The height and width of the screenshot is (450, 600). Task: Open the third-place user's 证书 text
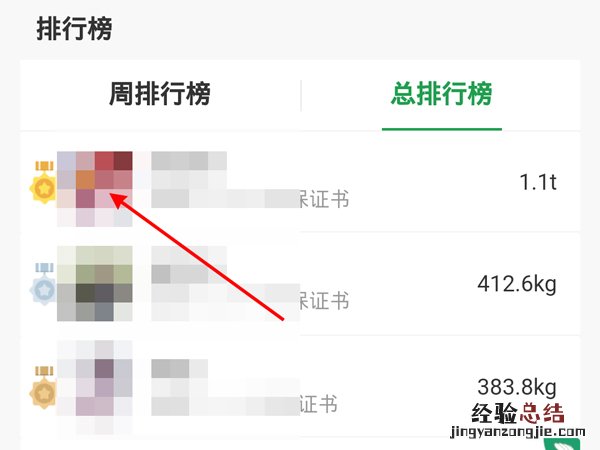click(318, 404)
